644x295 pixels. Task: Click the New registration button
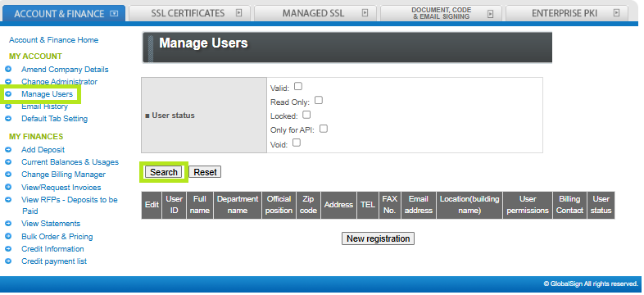[x=378, y=238]
